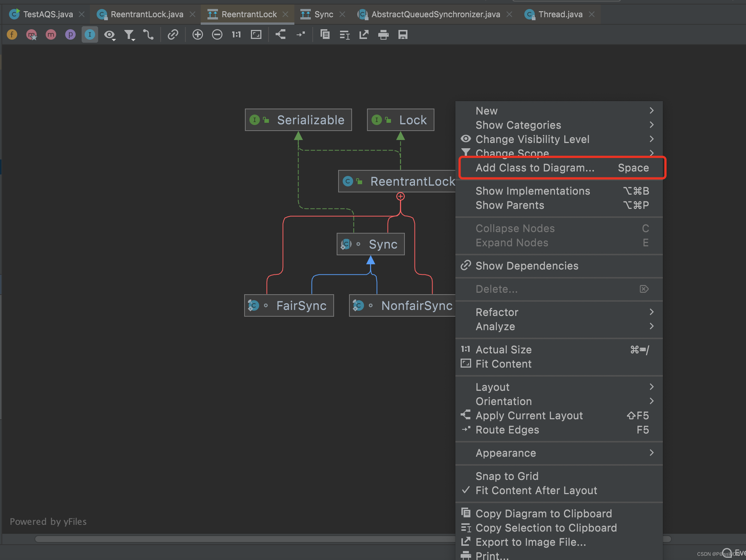The height and width of the screenshot is (560, 746).
Task: Open the Change Scope filter dropdown
Action: coord(130,35)
